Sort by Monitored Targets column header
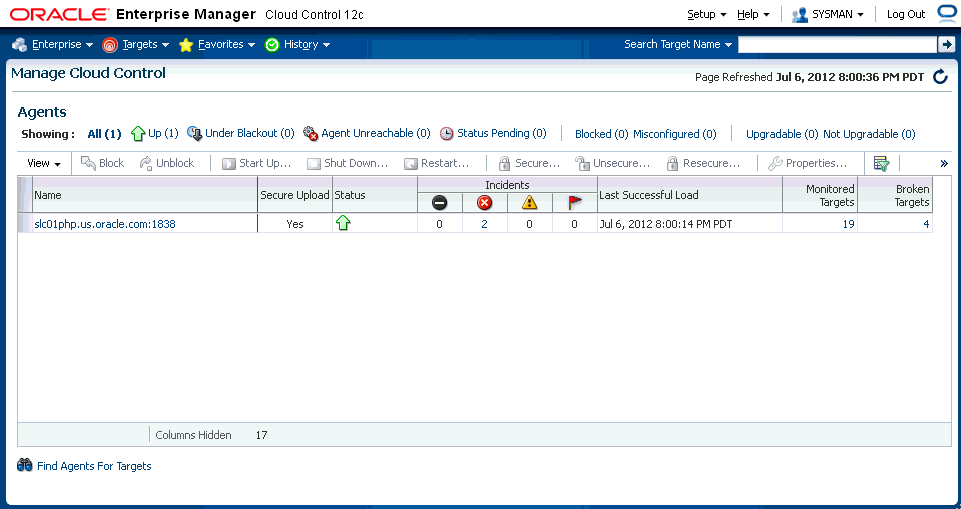This screenshot has height=509, width=961. point(820,195)
